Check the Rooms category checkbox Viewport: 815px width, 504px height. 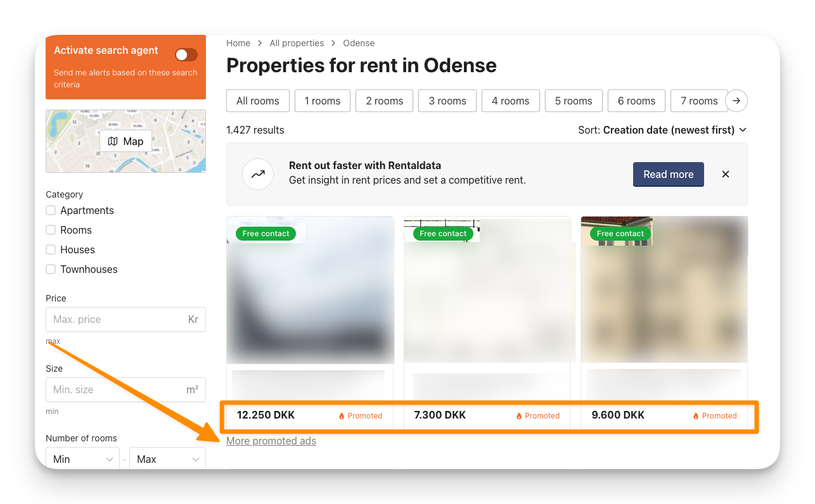click(51, 230)
